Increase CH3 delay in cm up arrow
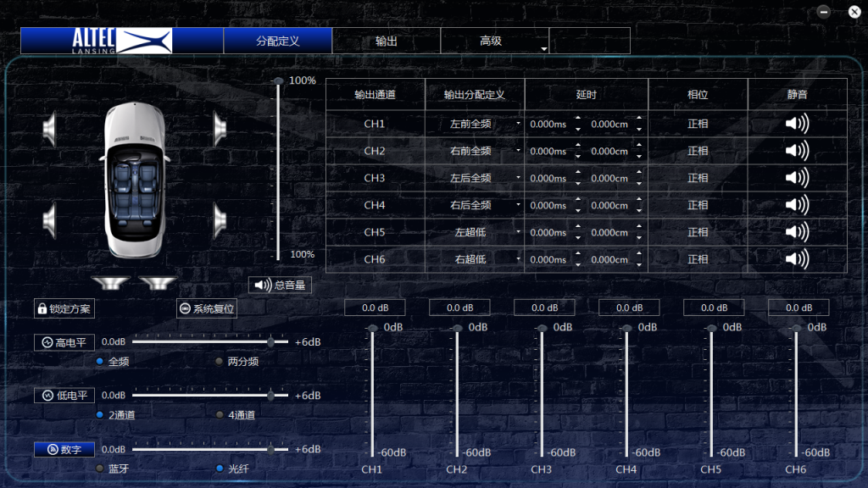 pyautogui.click(x=639, y=173)
